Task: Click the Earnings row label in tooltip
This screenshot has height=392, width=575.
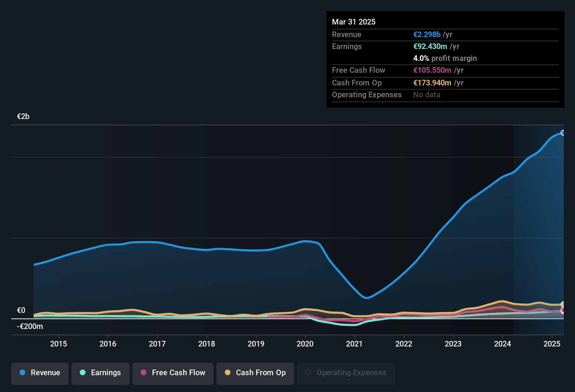Action: click(347, 47)
